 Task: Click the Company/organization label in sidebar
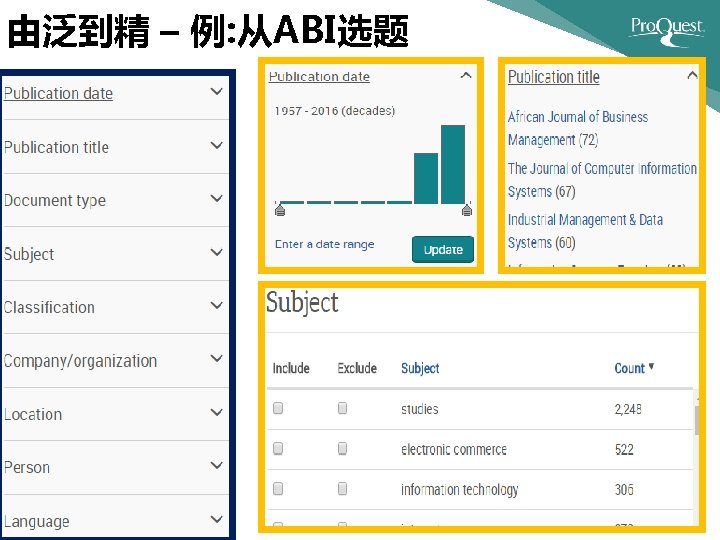point(80,361)
